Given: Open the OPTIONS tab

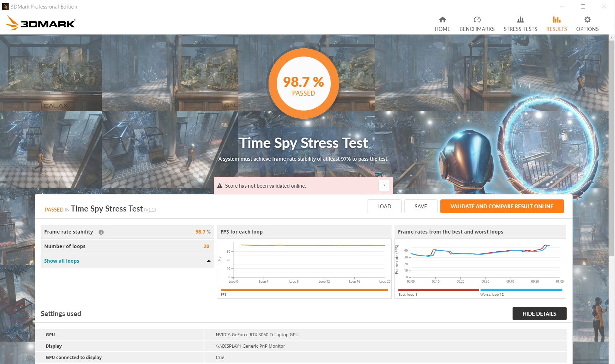Looking at the screenshot, I should pyautogui.click(x=587, y=24).
